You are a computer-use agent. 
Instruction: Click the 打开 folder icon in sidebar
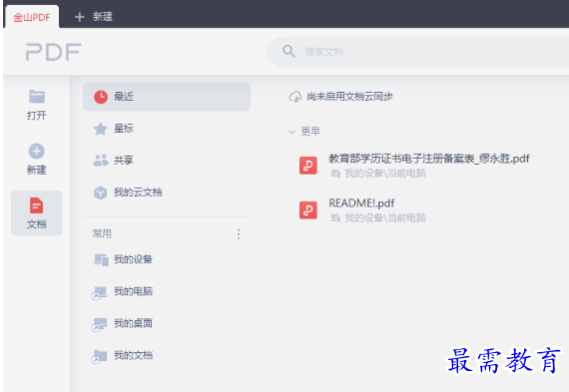pyautogui.click(x=37, y=97)
